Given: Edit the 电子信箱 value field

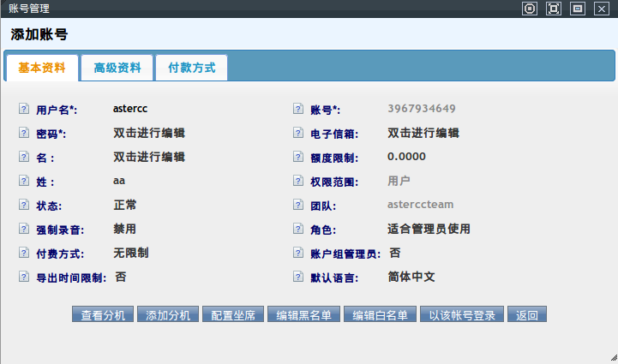Looking at the screenshot, I should [x=423, y=133].
